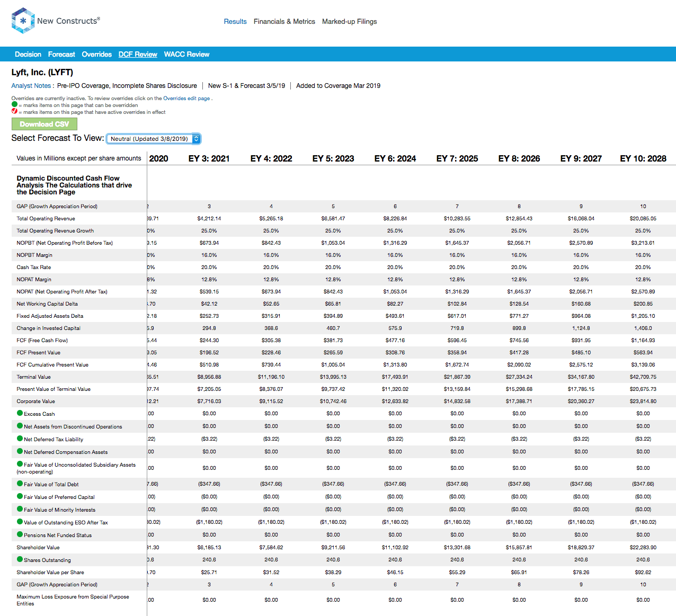
Task: Click the EY 4: 2022 column header
Action: pos(271,158)
